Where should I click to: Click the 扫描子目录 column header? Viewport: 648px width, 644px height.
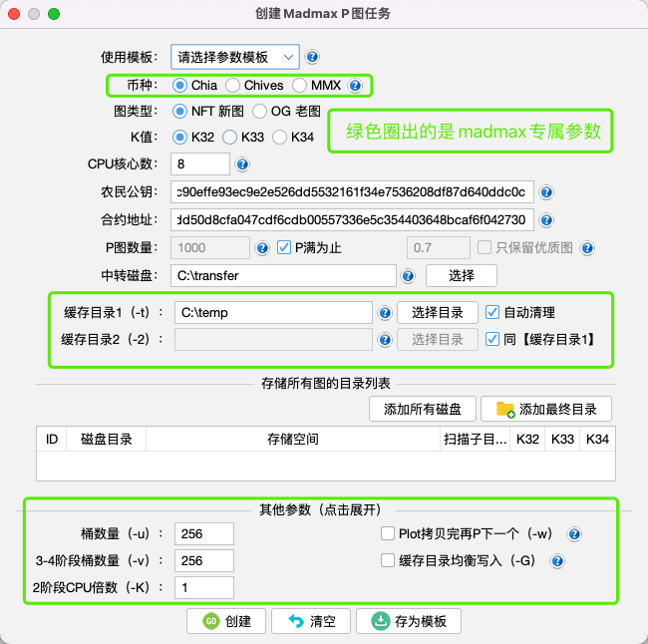474,439
